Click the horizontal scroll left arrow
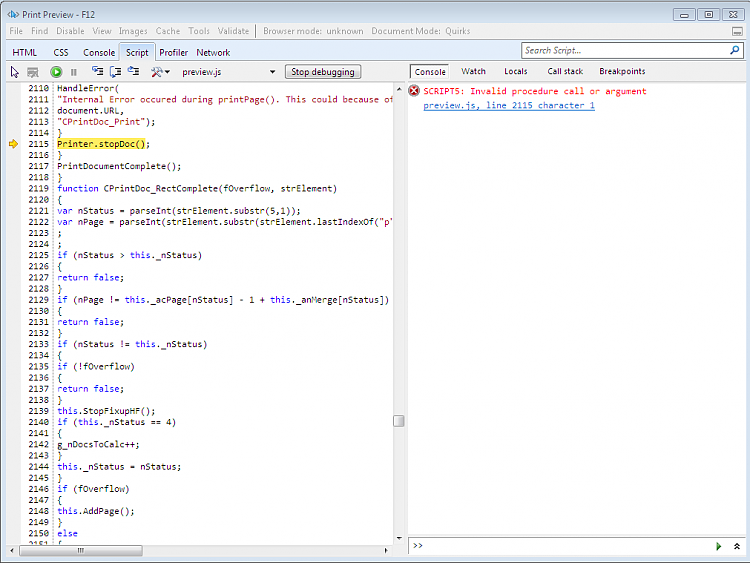 click(x=12, y=551)
